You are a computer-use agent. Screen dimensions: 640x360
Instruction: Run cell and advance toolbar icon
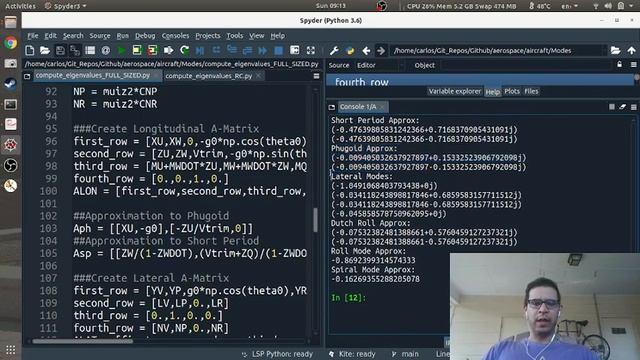click(x=152, y=51)
